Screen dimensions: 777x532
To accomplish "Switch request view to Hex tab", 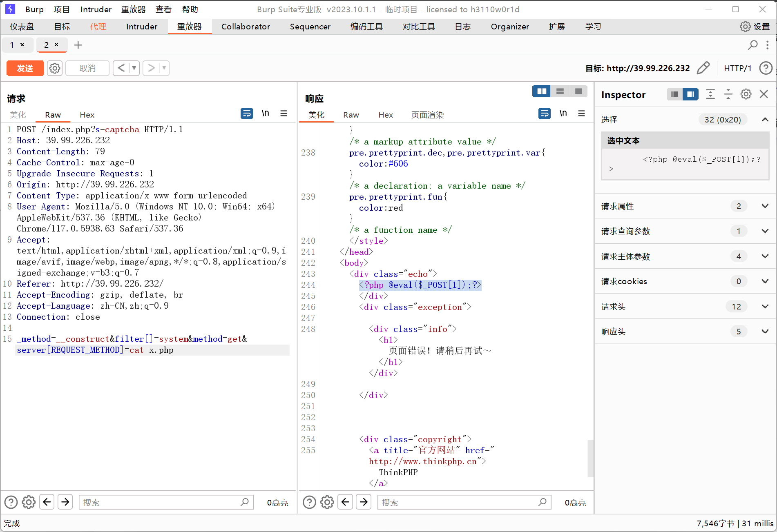I will click(87, 115).
